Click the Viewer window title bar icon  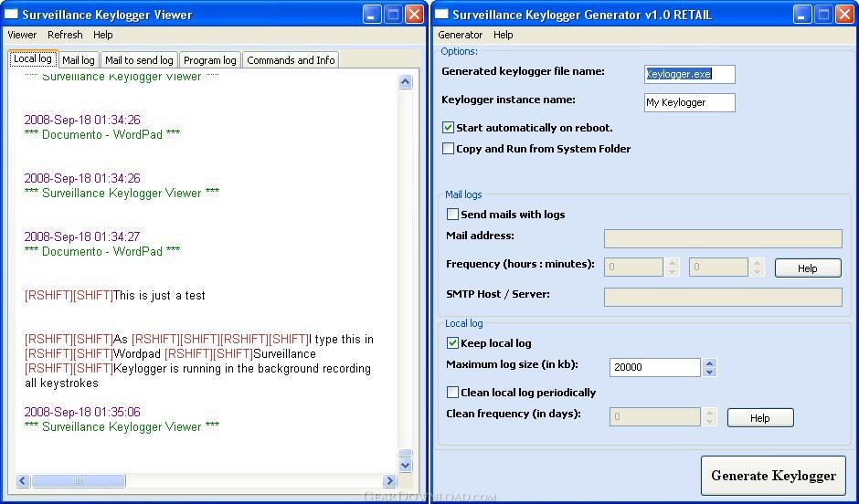(x=11, y=15)
